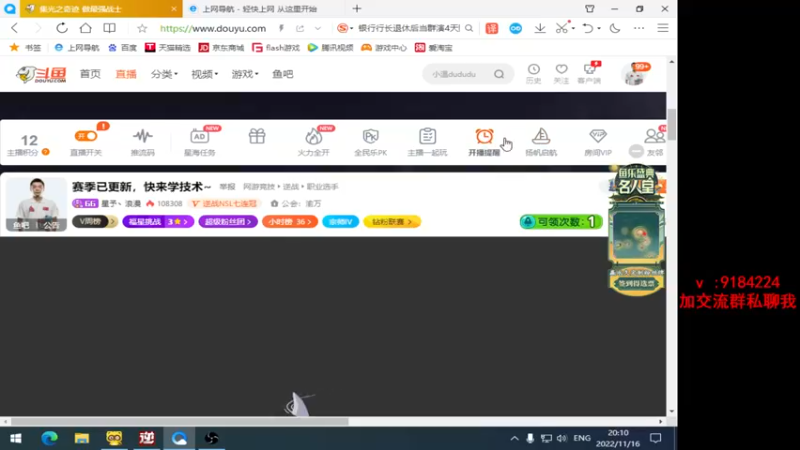Open the 百度 bookmark
Viewport: 800px width, 450px height.
click(x=122, y=47)
